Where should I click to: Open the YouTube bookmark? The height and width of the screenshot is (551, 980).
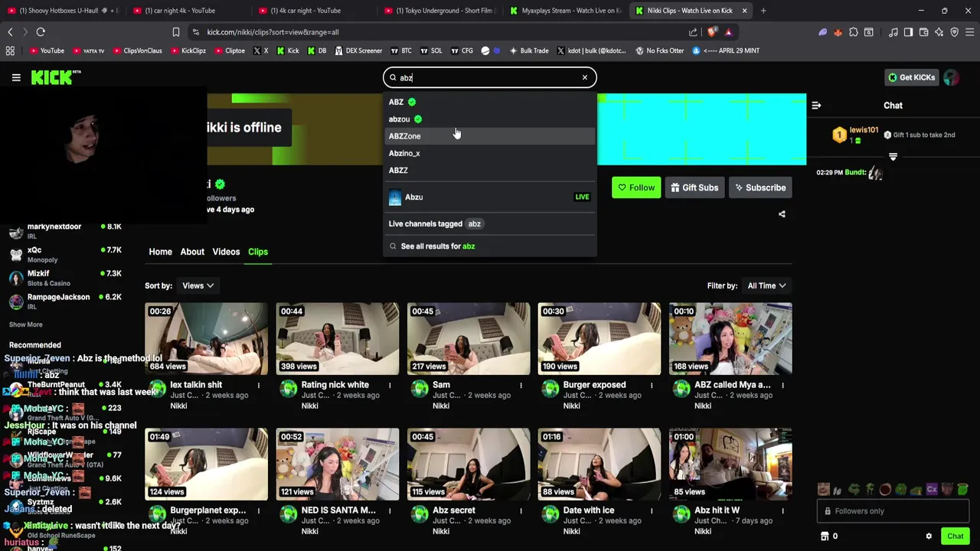[47, 51]
